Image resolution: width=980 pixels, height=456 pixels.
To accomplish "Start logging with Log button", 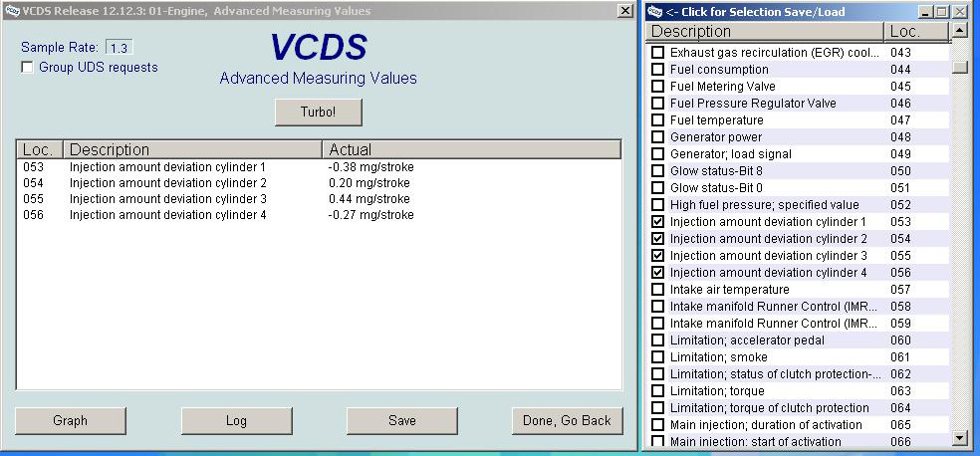I will 236,420.
